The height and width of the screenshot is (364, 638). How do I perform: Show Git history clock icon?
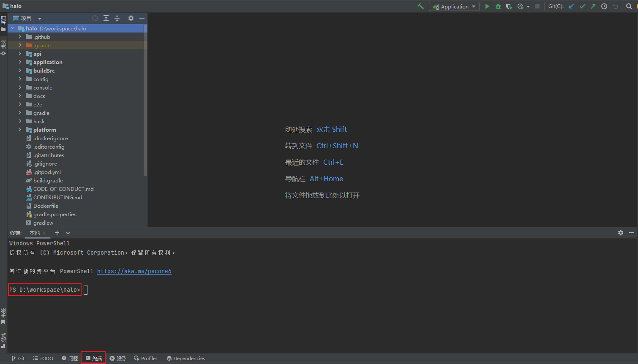click(x=604, y=6)
